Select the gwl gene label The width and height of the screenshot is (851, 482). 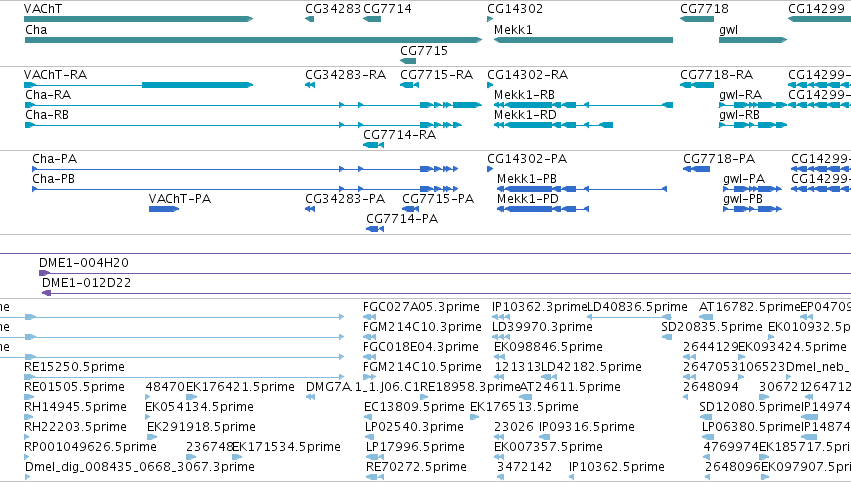pyautogui.click(x=728, y=30)
